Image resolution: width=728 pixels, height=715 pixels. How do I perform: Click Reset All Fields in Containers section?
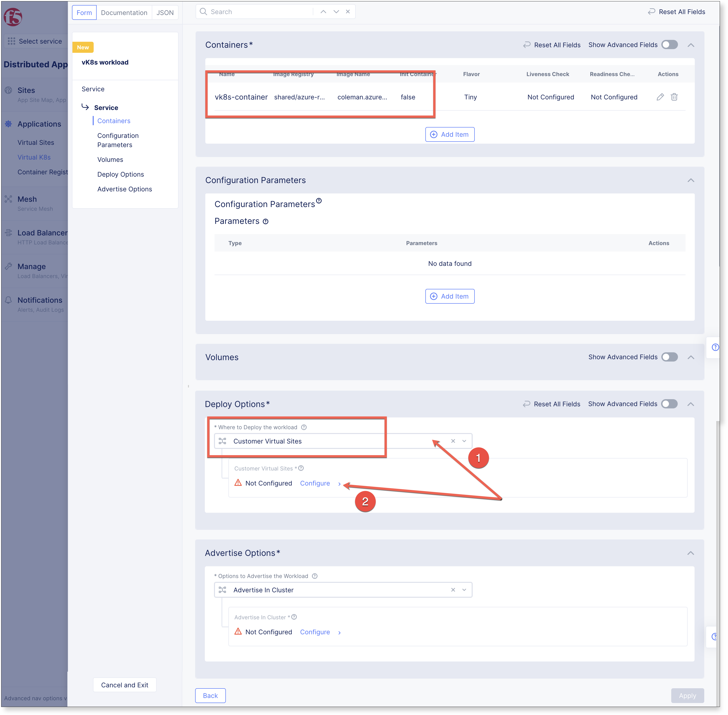coord(552,45)
